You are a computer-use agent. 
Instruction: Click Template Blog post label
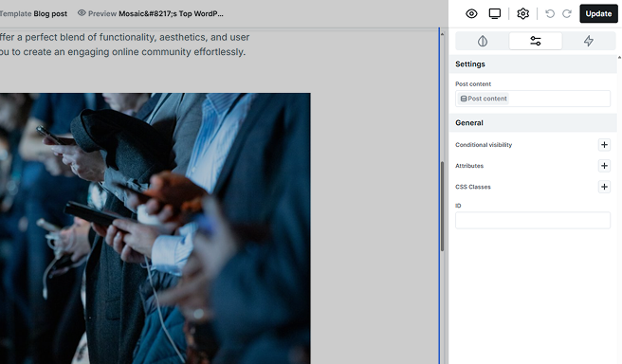33,13
